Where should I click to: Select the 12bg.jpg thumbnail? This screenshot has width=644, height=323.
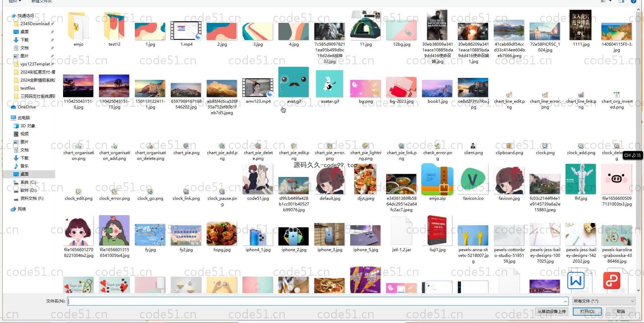click(401, 30)
